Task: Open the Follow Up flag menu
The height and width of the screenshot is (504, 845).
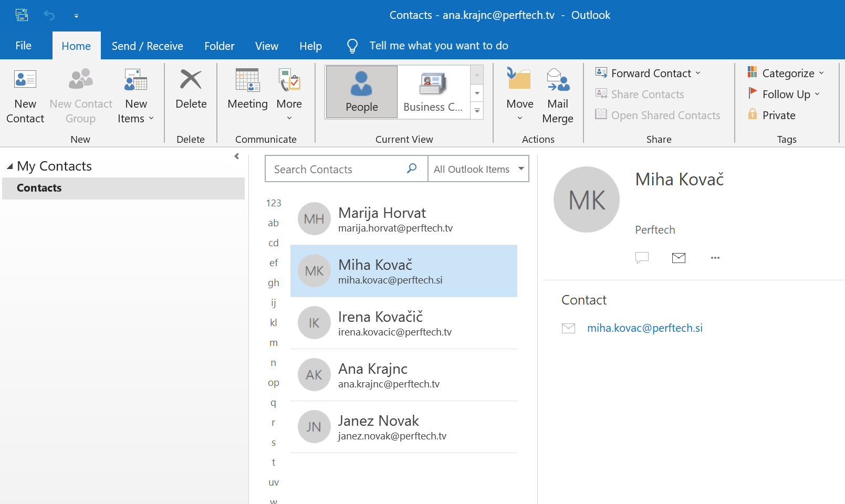Action: pos(784,94)
